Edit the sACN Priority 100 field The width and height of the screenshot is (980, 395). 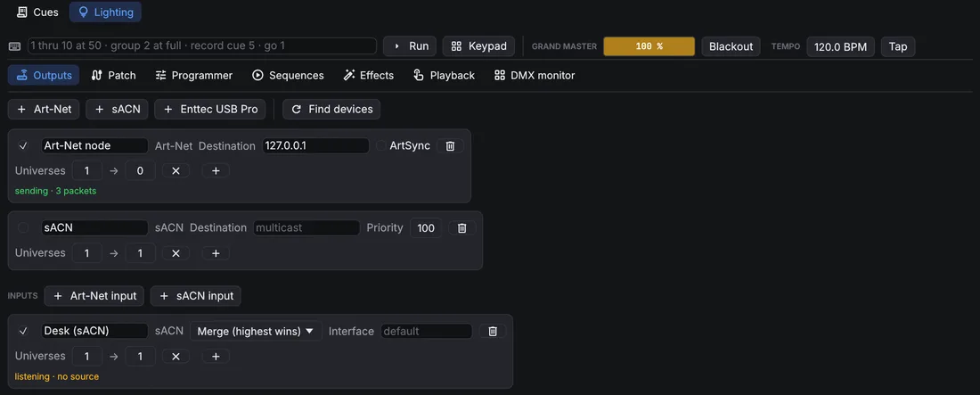click(x=426, y=228)
